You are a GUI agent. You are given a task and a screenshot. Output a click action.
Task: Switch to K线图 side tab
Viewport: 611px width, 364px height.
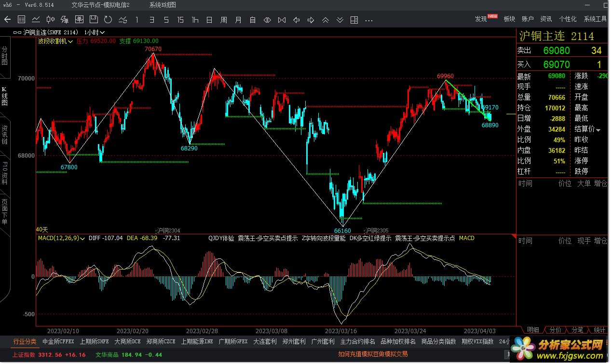click(4, 96)
